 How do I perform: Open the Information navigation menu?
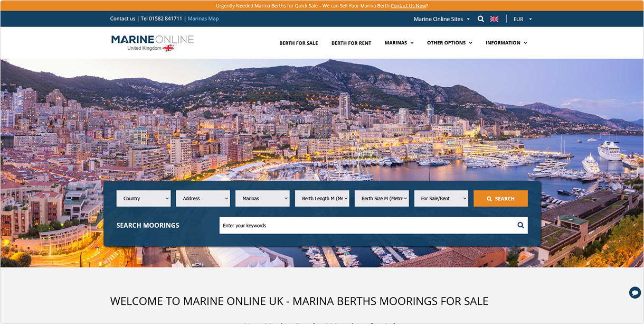pos(506,43)
